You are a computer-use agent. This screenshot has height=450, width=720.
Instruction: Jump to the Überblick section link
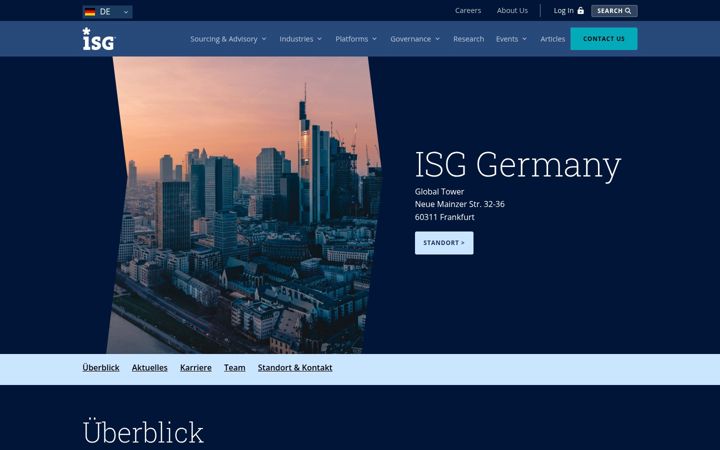pos(101,368)
